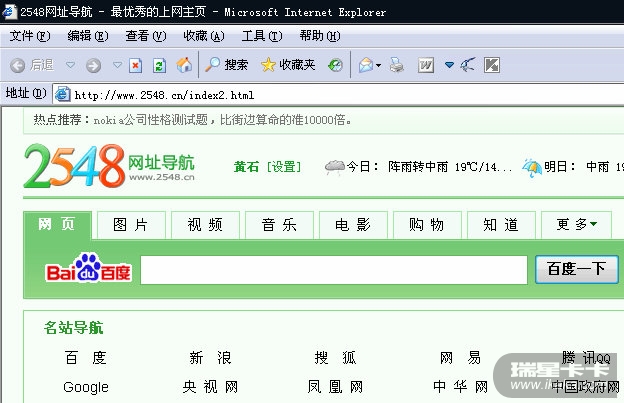Open the 搜狐 site link
This screenshot has height=403, width=624.
click(335, 358)
